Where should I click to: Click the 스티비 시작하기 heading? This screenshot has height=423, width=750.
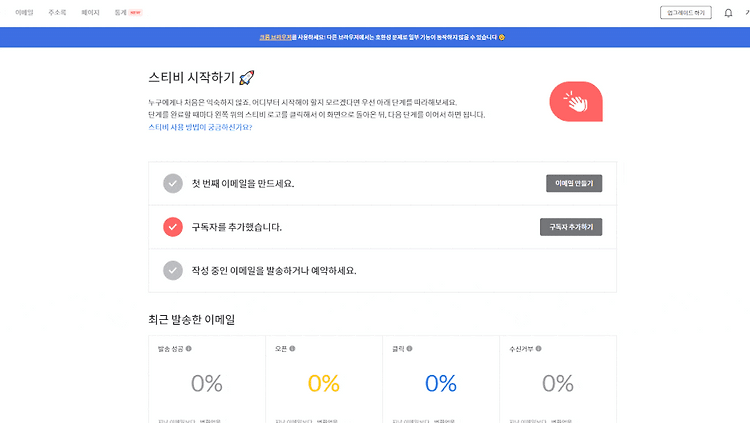tap(191, 78)
